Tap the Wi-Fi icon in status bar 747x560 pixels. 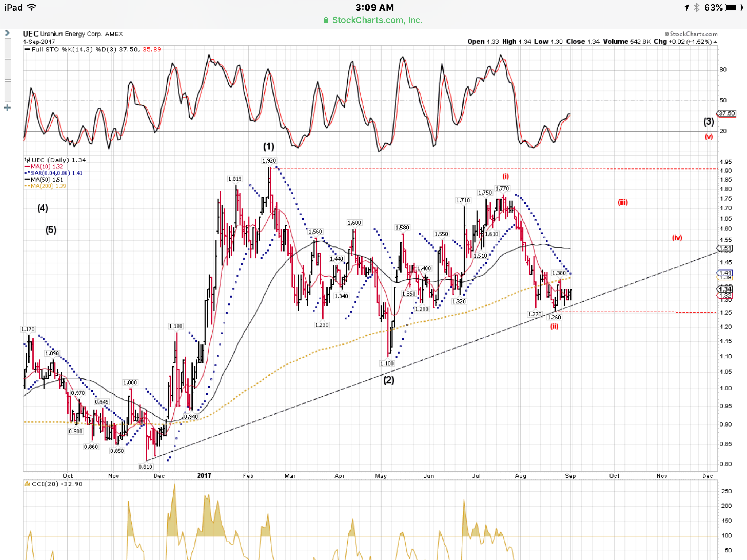(x=32, y=7)
